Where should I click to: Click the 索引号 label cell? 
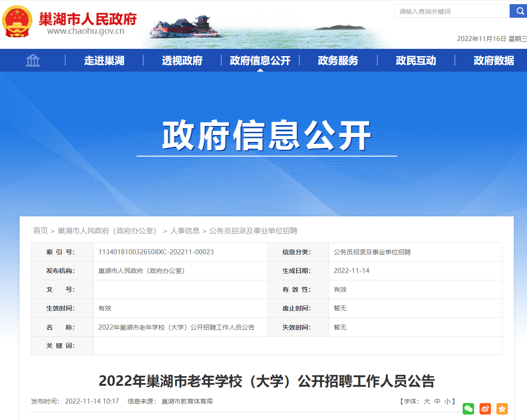(x=62, y=252)
